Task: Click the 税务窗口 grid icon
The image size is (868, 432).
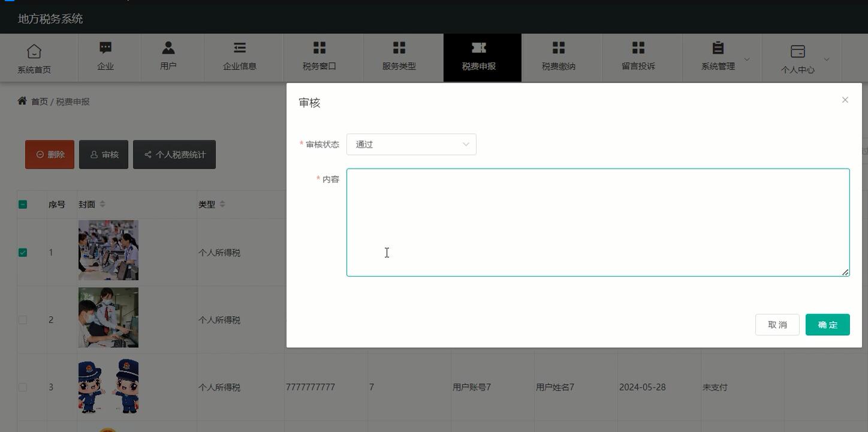Action: pyautogui.click(x=320, y=47)
